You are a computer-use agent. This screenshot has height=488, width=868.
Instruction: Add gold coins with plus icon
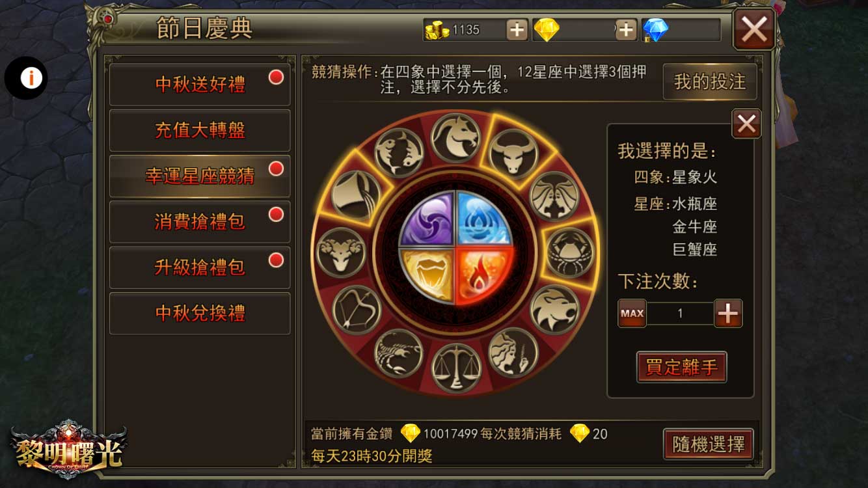pyautogui.click(x=517, y=29)
